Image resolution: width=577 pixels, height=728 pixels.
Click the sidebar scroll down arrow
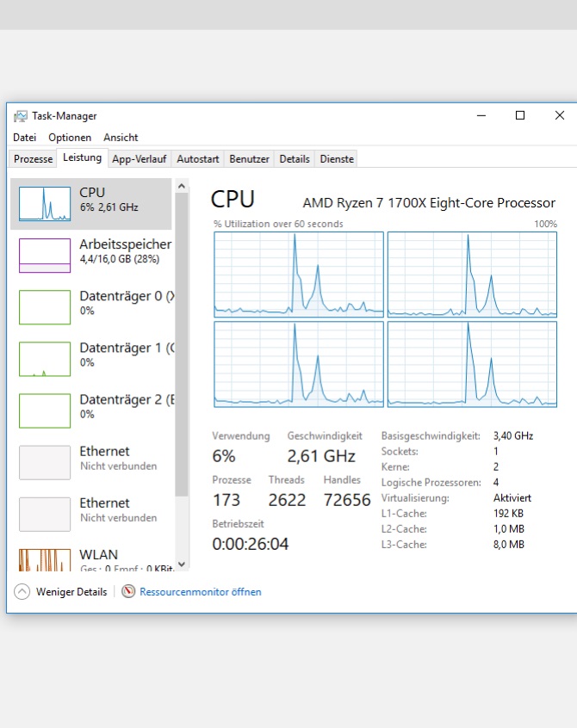(x=182, y=565)
